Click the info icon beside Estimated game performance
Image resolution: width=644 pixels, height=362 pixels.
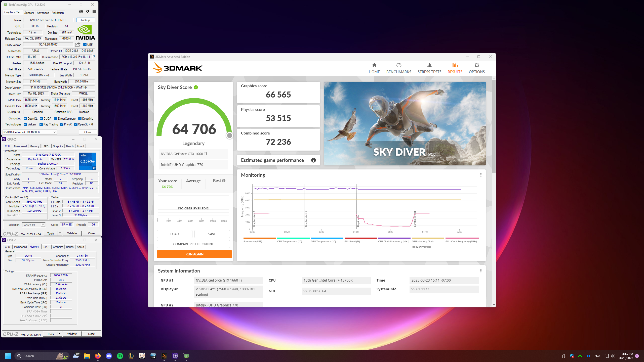[x=313, y=160]
